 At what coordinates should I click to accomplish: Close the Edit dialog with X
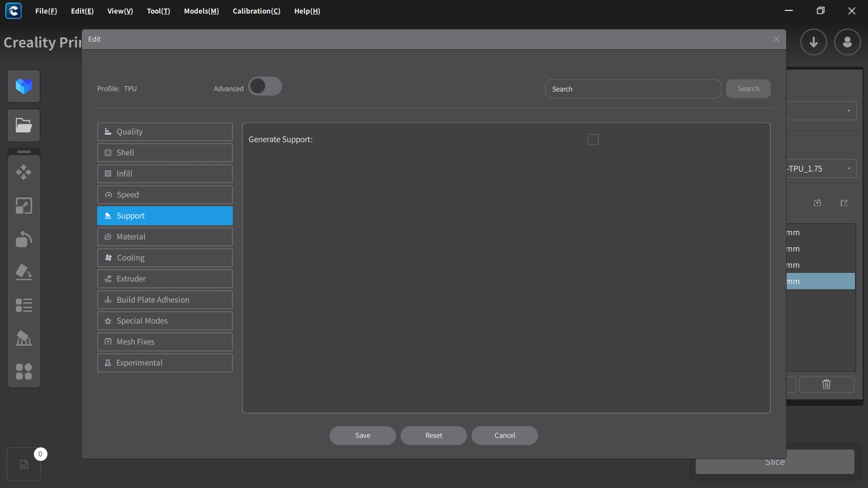(x=777, y=39)
